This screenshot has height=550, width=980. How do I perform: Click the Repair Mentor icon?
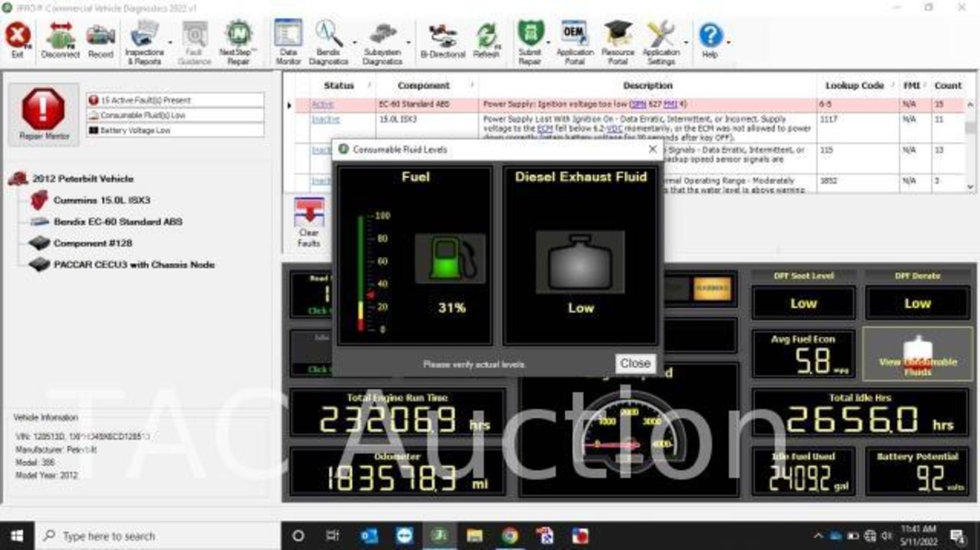tap(44, 114)
